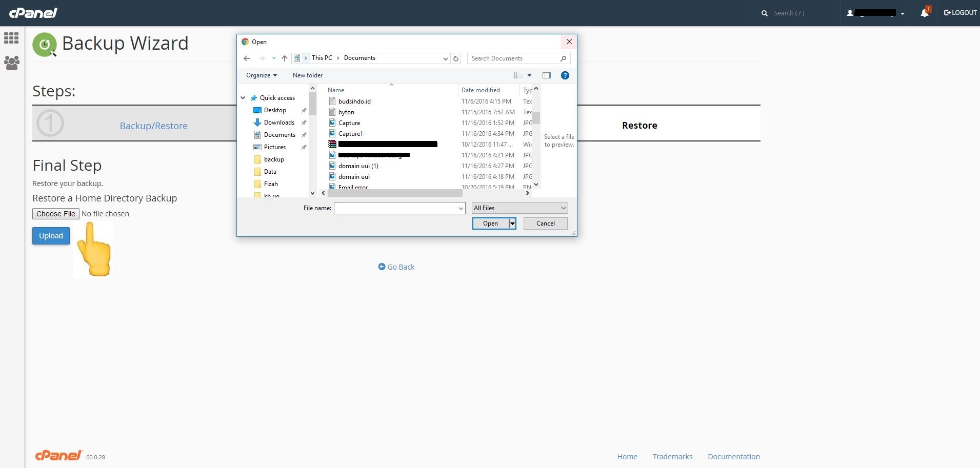Go up one folder level arrow
The width and height of the screenshot is (980, 468).
click(285, 58)
